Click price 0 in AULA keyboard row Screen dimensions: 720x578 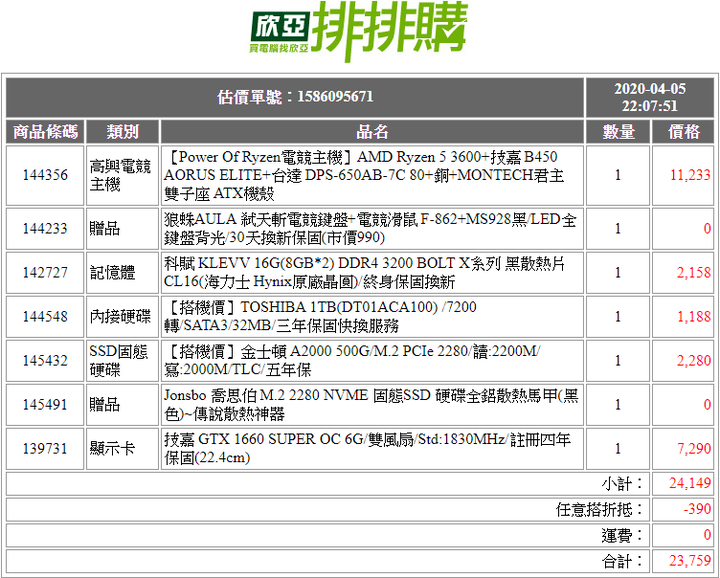click(707, 228)
